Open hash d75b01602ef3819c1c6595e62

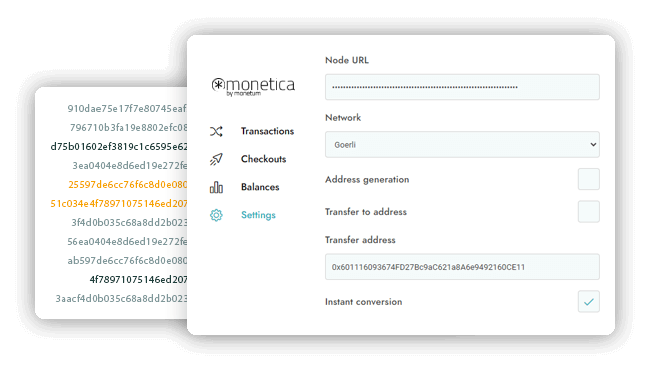pos(119,147)
